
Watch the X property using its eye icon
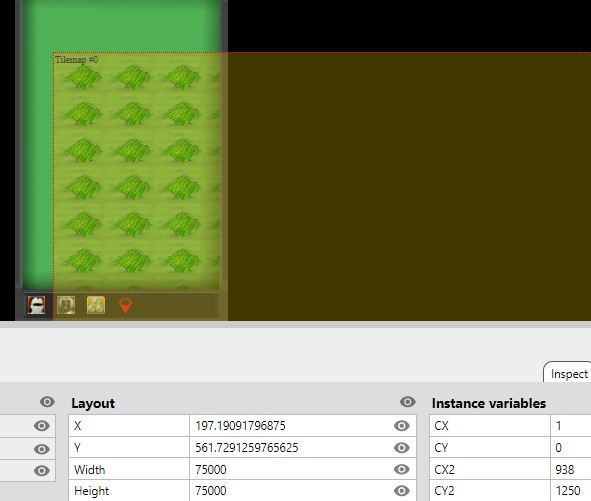[x=401, y=426]
